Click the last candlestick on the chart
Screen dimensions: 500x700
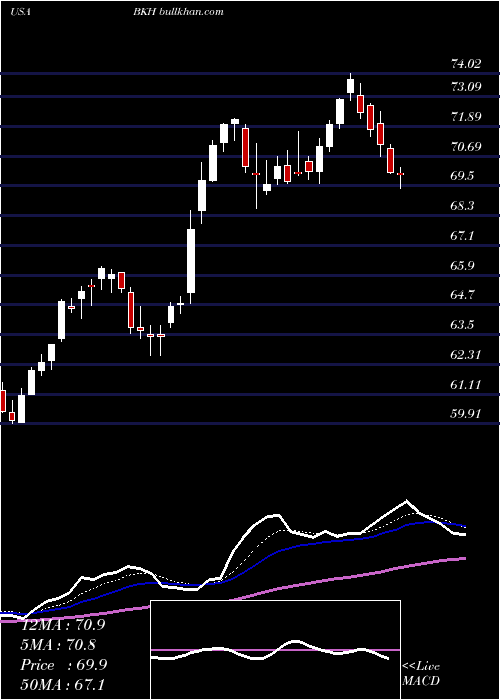click(x=400, y=178)
